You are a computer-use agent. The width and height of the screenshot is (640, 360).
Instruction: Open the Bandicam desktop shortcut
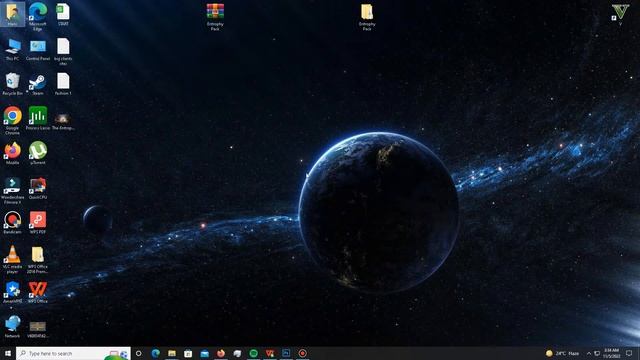pyautogui.click(x=12, y=222)
